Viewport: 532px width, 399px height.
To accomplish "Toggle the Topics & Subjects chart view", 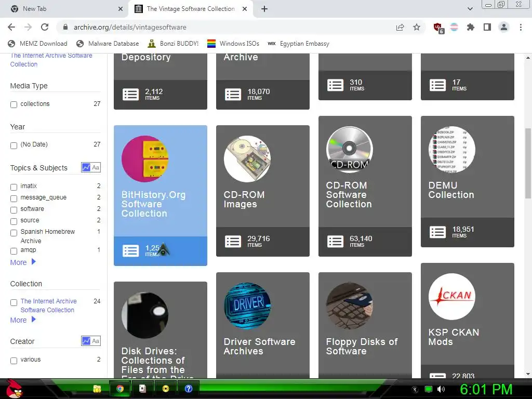I will (86, 167).
